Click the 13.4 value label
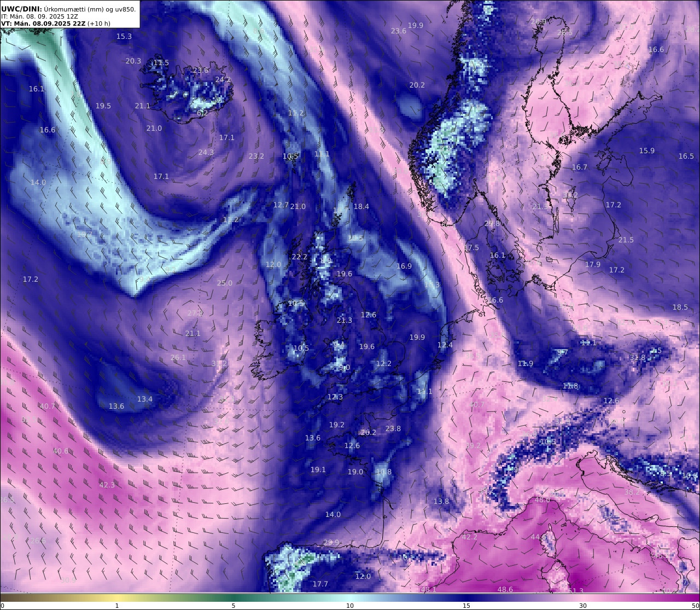The height and width of the screenshot is (610, 700). point(145,399)
